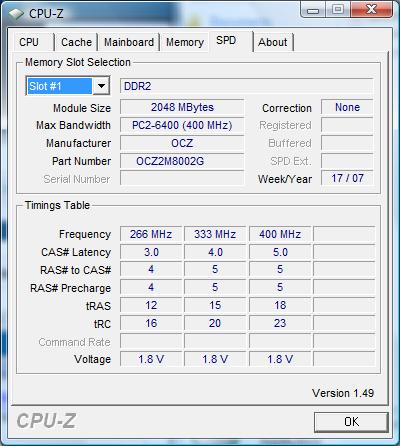Select part number OCZ2M8002G

coord(182,161)
